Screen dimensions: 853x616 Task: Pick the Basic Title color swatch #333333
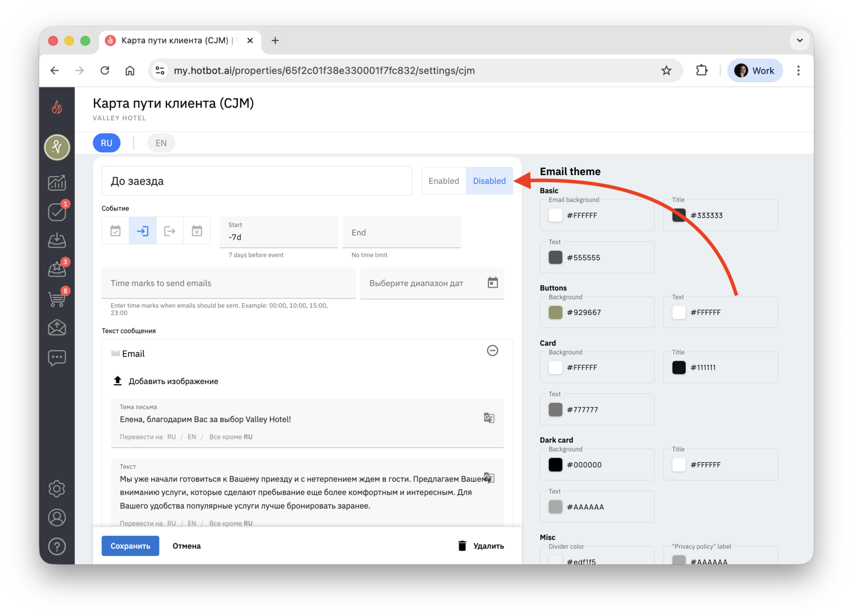tap(679, 215)
